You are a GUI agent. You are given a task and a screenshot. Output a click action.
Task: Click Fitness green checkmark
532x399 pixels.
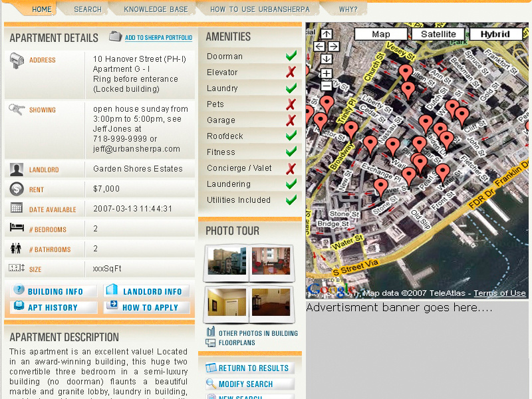pyautogui.click(x=291, y=152)
